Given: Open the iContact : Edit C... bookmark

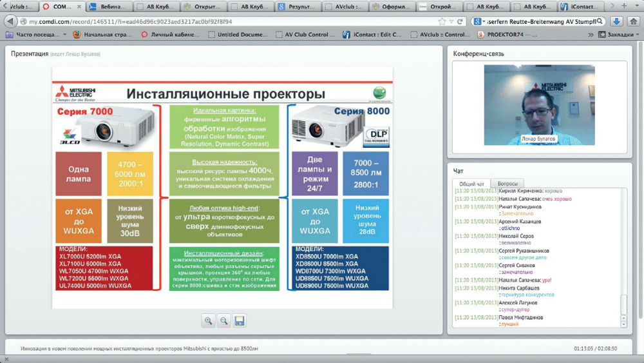Looking at the screenshot, I should coord(372,35).
